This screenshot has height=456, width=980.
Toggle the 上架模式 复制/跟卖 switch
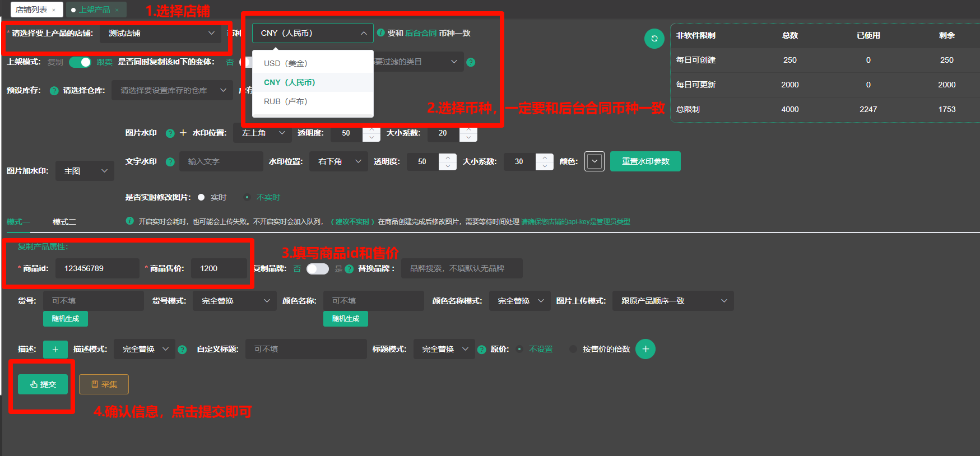tap(80, 62)
